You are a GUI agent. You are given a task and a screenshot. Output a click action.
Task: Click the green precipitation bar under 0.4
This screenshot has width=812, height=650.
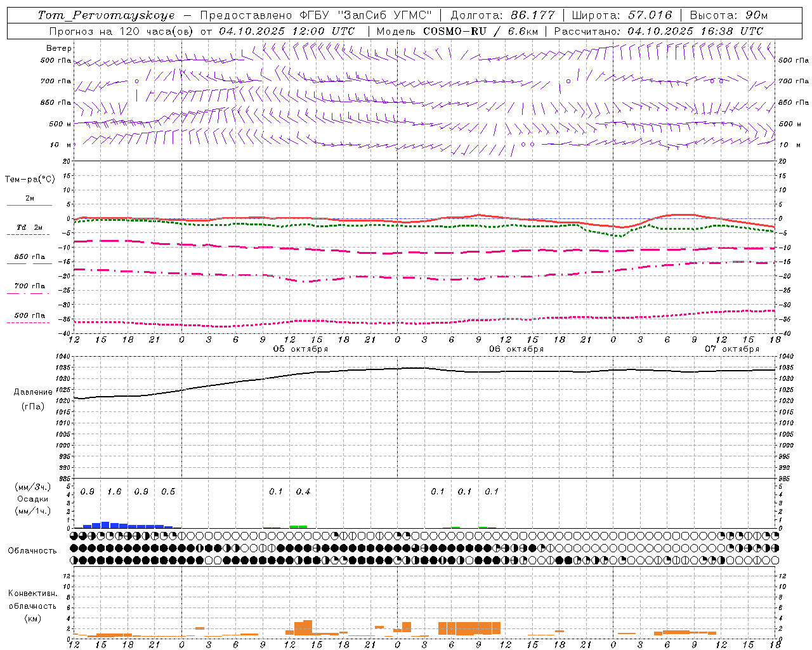coord(298,526)
